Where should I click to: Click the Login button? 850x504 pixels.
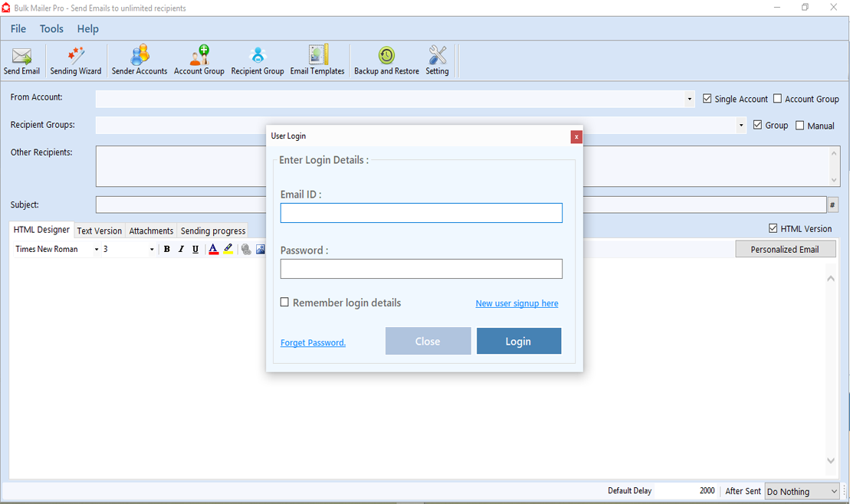[x=519, y=341]
